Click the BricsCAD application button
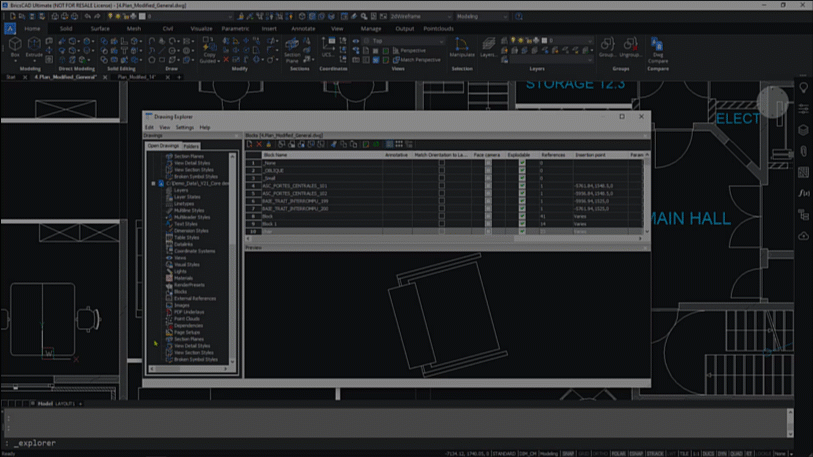This screenshot has width=813, height=457. (10, 29)
